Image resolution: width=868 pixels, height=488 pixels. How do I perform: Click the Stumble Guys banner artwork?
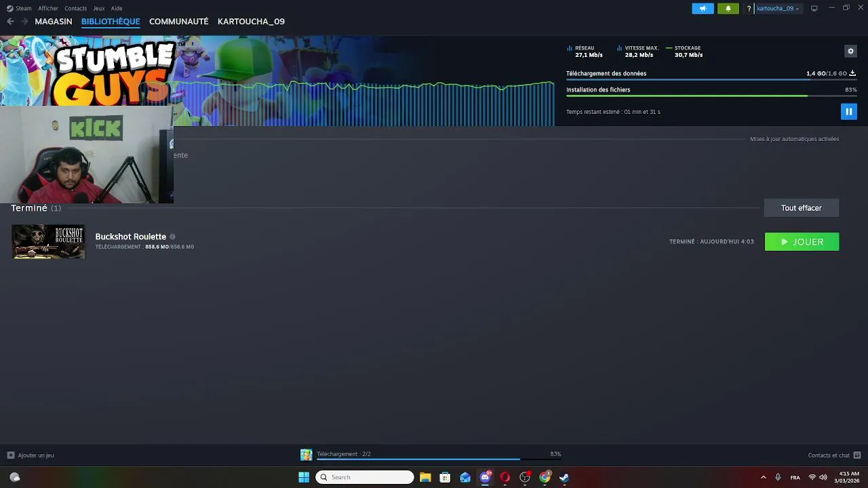[277, 81]
